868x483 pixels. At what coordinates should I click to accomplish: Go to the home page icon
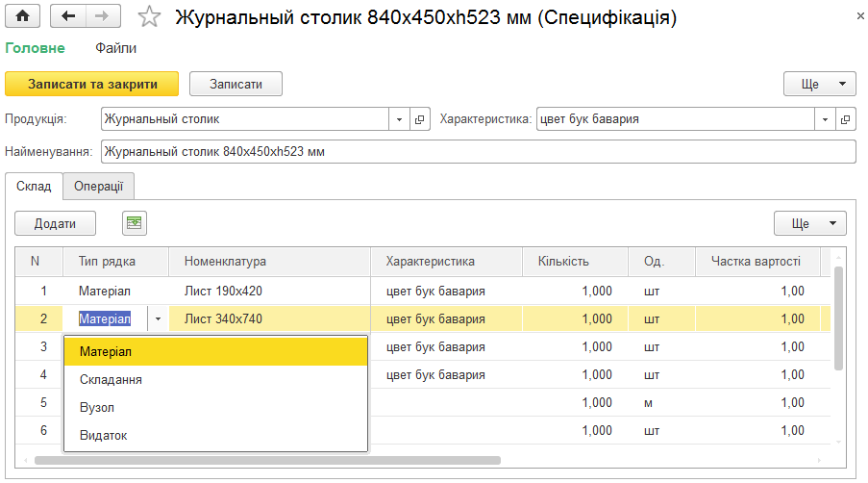[x=23, y=16]
